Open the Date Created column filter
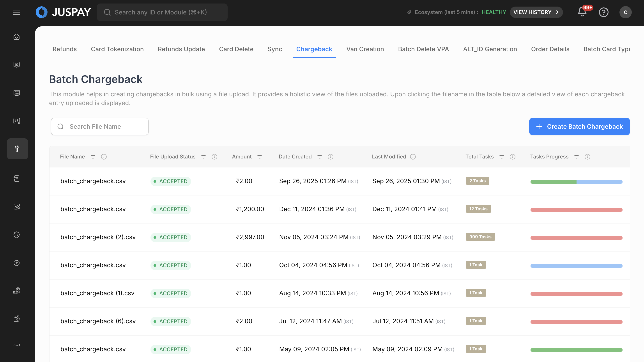This screenshot has height=362, width=644. click(x=320, y=157)
